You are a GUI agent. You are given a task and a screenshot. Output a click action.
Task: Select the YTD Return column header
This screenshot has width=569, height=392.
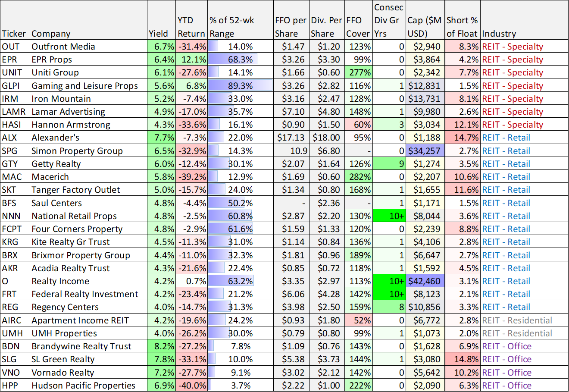pyautogui.click(x=191, y=20)
